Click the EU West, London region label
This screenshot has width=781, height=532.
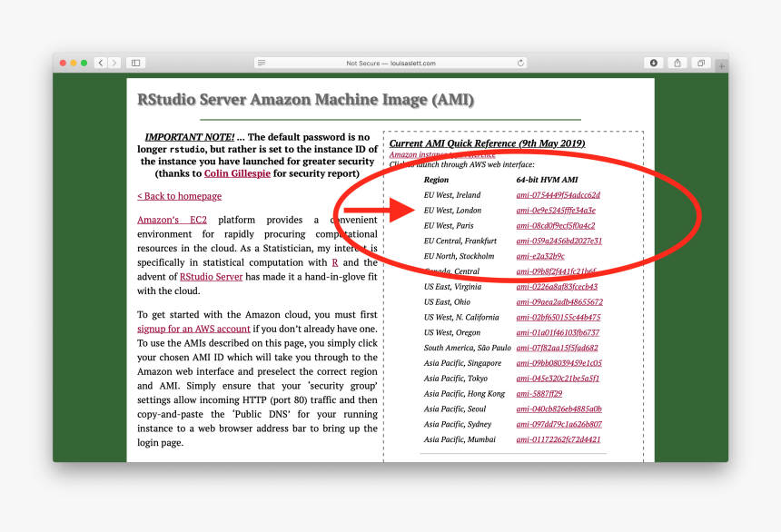(x=452, y=211)
